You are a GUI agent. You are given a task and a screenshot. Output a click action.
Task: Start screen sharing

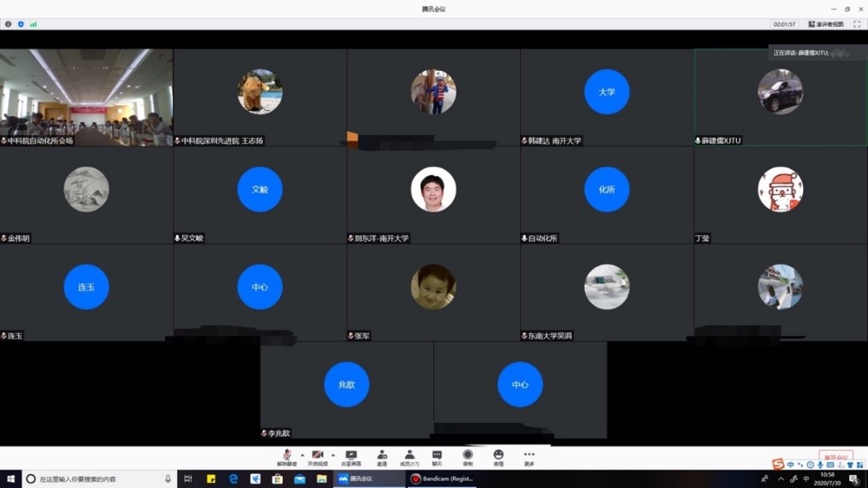tap(351, 457)
